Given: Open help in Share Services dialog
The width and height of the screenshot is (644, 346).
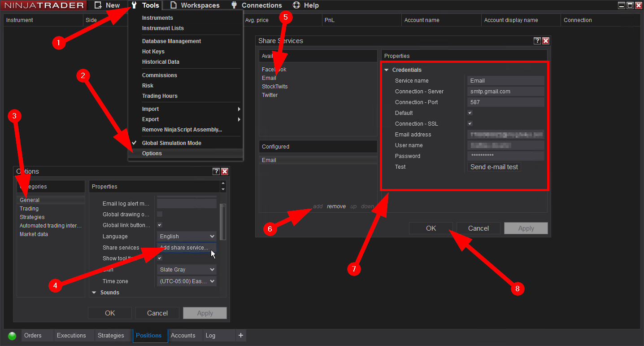Looking at the screenshot, I should [x=537, y=41].
